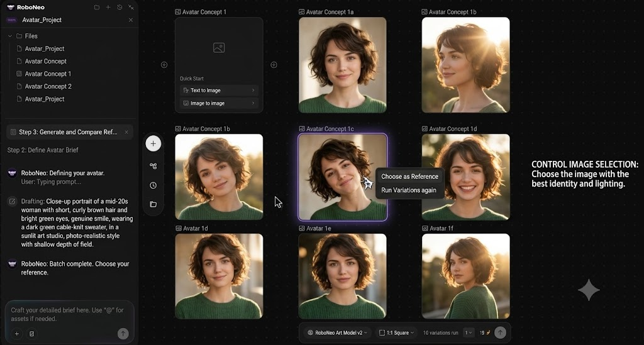Click the image icon beside Avatar 1e label
Viewport: 644px width, 345px height.
[301, 229]
